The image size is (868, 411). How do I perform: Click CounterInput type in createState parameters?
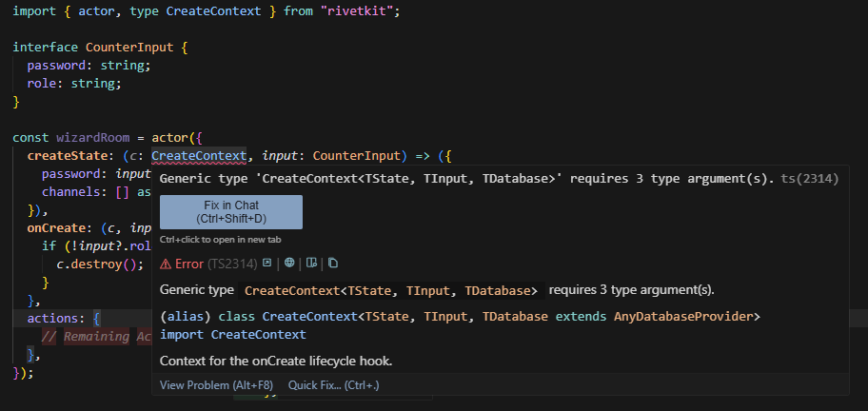[357, 156]
